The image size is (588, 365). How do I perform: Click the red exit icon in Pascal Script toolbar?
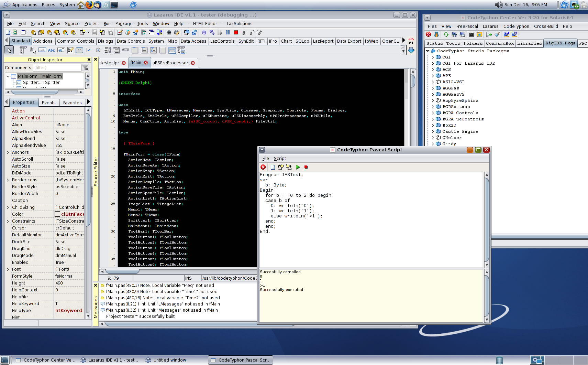263,167
